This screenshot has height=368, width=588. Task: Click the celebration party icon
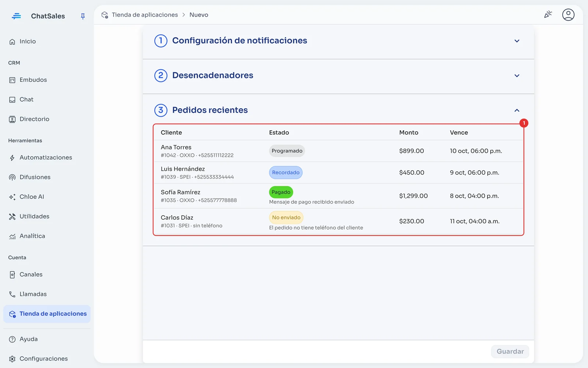click(x=548, y=15)
